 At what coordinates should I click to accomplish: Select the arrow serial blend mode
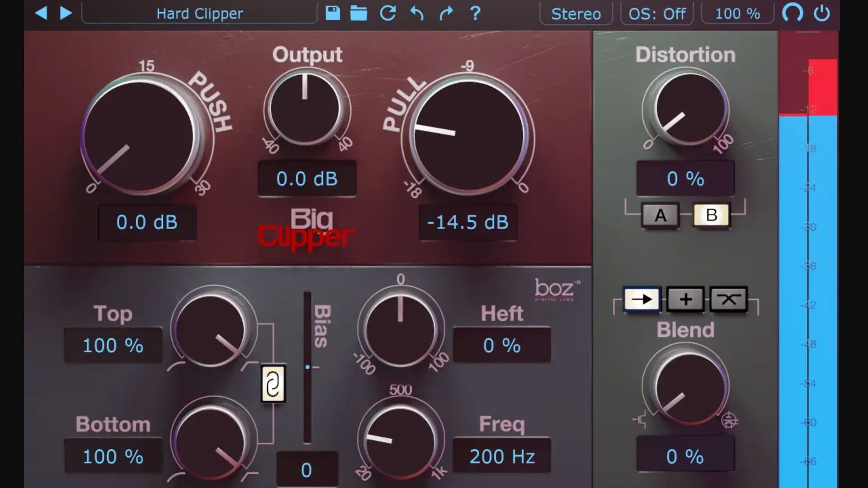click(642, 299)
